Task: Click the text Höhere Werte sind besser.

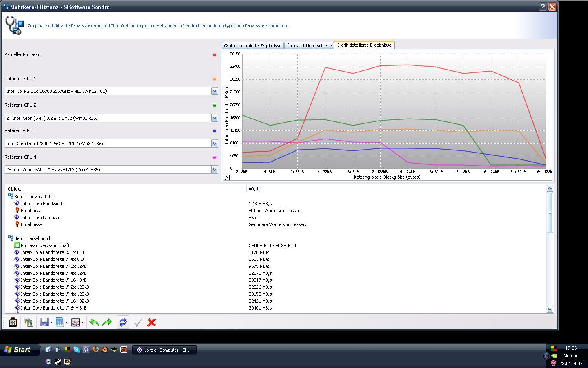Action: (x=275, y=211)
